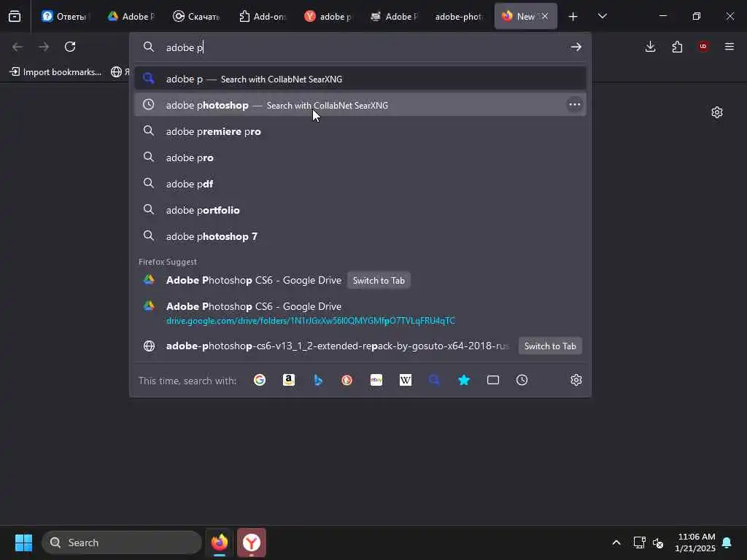Viewport: 747px width, 560px height.
Task: Open the clock showing 11:06 AM
Action: [695, 542]
